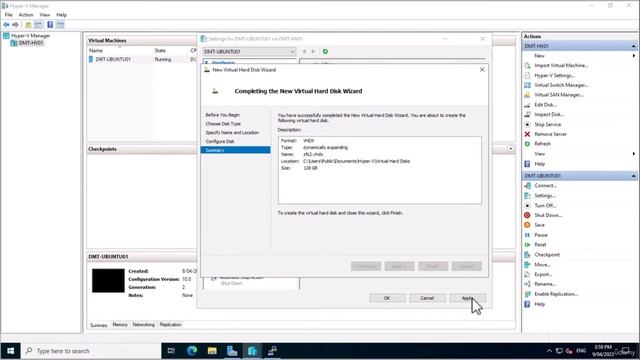Switch to the Networking tab

coord(143,325)
